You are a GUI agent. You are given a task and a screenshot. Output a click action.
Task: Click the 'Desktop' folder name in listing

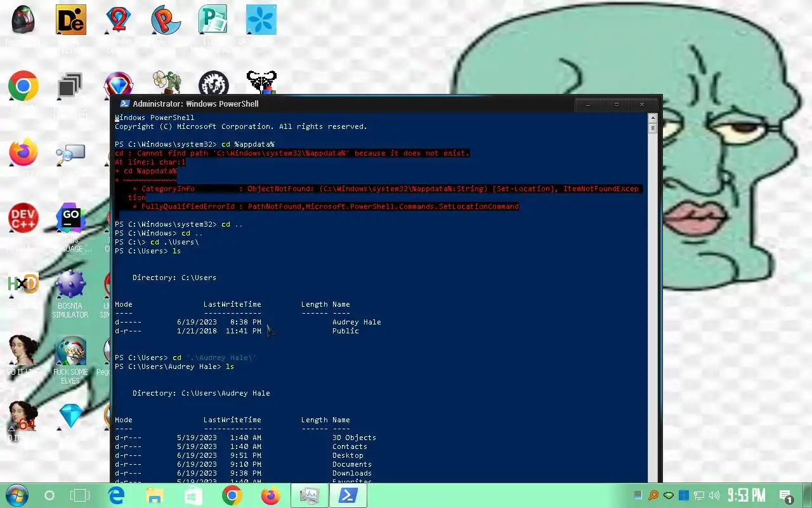pos(348,455)
